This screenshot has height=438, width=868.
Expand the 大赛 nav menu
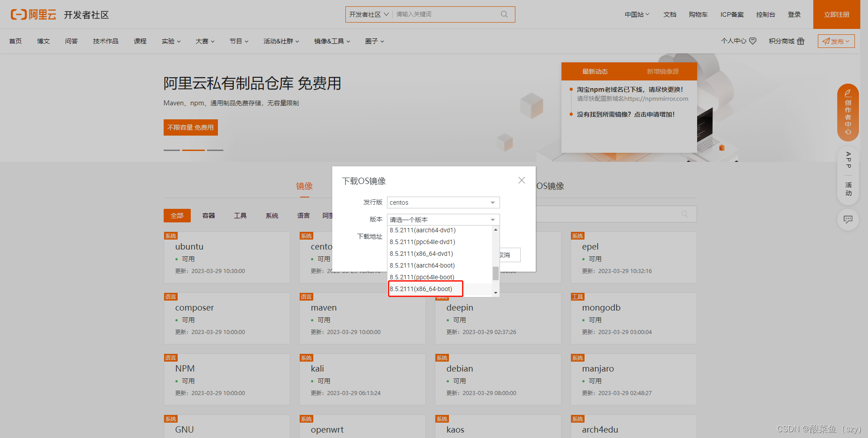point(205,41)
